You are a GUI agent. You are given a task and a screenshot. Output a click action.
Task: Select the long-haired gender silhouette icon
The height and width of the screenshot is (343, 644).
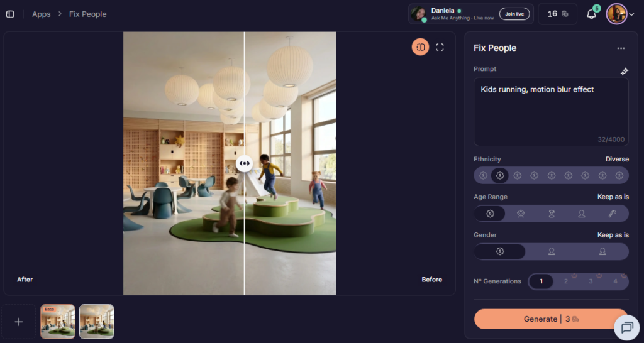click(602, 251)
